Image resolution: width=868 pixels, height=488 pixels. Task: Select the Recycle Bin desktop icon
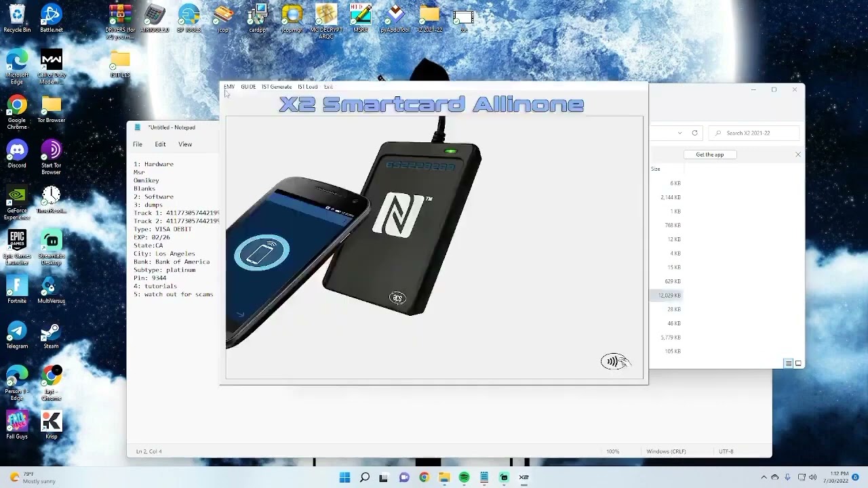[x=17, y=18]
